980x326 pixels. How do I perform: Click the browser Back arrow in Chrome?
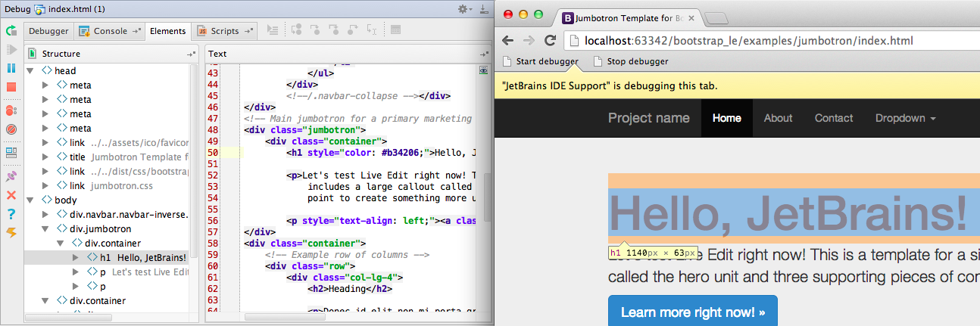coord(507,41)
